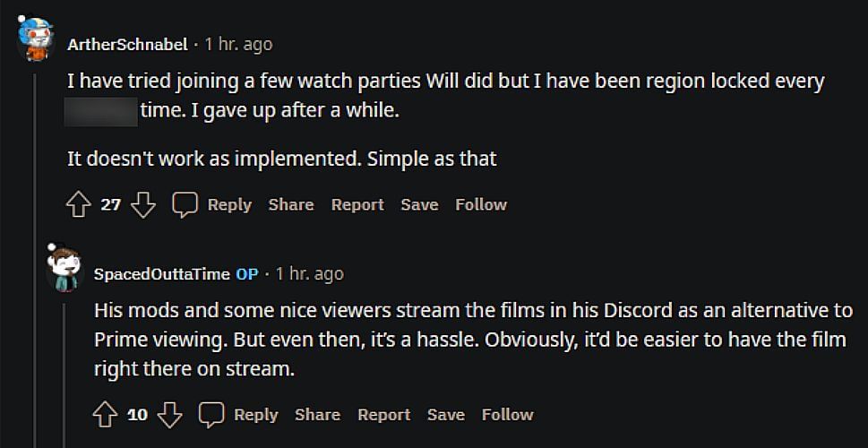This screenshot has width=868, height=448.
Task: Follow ArtherSchnabel's comment thread
Action: [481, 205]
